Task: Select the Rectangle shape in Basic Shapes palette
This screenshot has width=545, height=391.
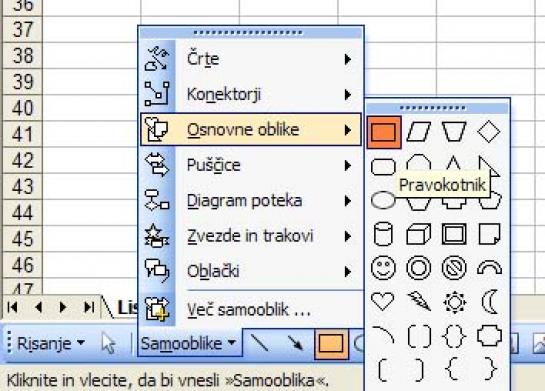Action: 384,132
